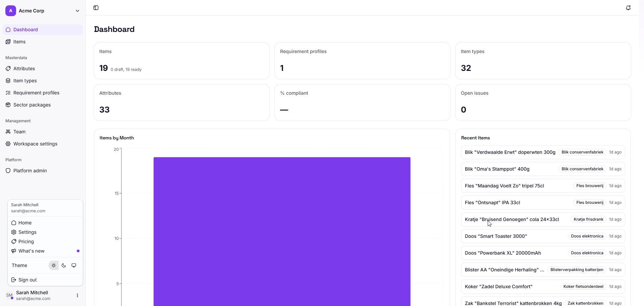
Task: Click the SM user avatar
Action: 9,296
